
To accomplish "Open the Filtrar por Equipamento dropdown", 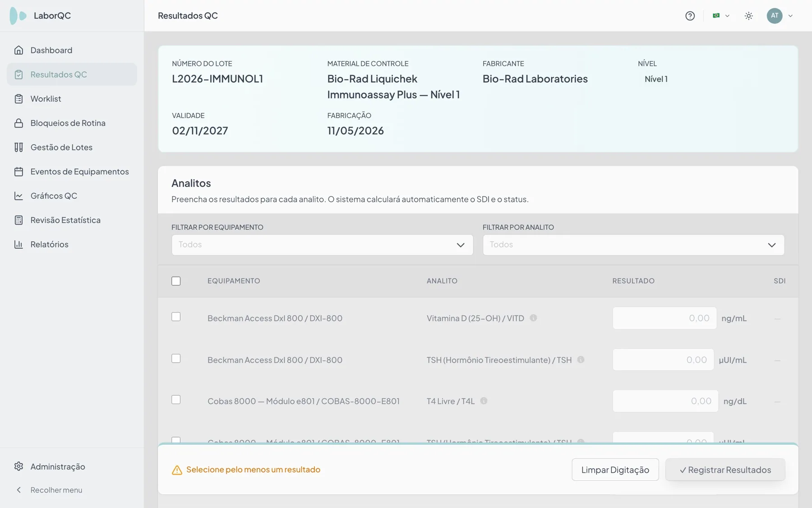I will pyautogui.click(x=322, y=245).
